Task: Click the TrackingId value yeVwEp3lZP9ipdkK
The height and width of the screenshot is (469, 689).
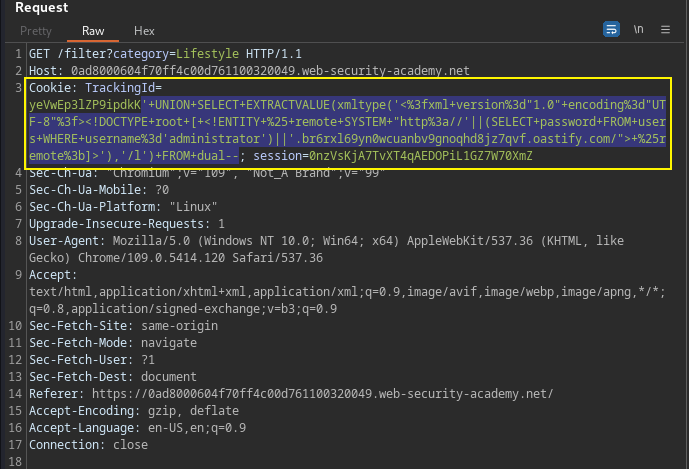Action: [85, 105]
